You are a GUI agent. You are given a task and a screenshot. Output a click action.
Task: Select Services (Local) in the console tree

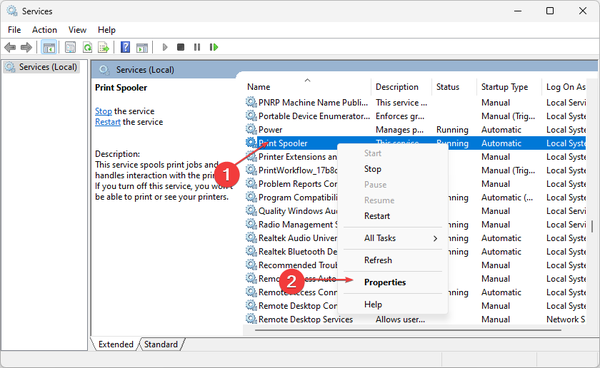[42, 67]
